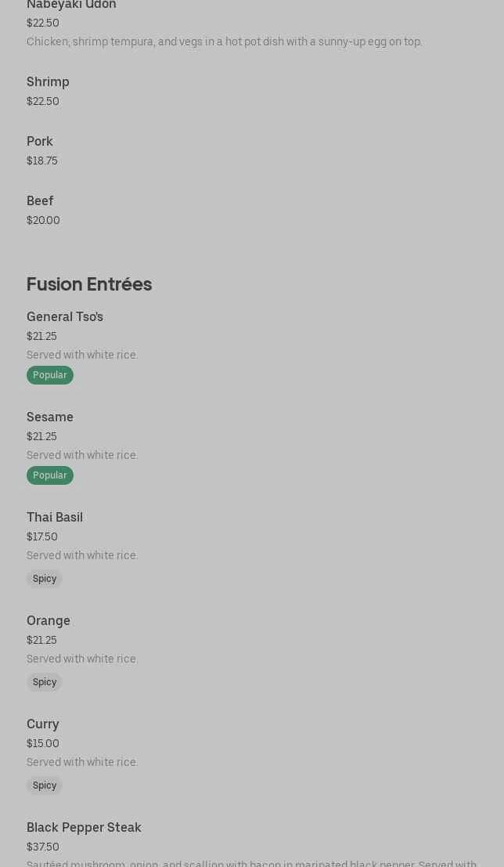The image size is (504, 867).
Task: Click the Spicy tag under Thai Basil
Action: [45, 579]
